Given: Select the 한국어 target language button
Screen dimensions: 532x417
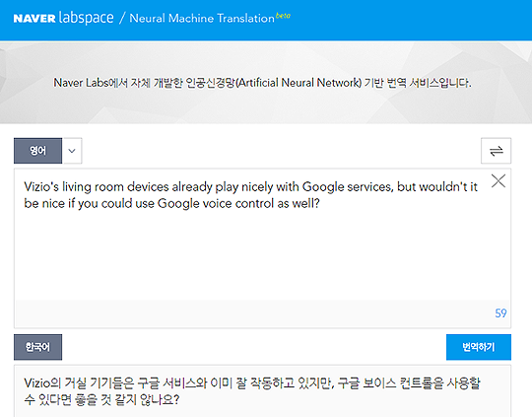Looking at the screenshot, I should pyautogui.click(x=38, y=347).
